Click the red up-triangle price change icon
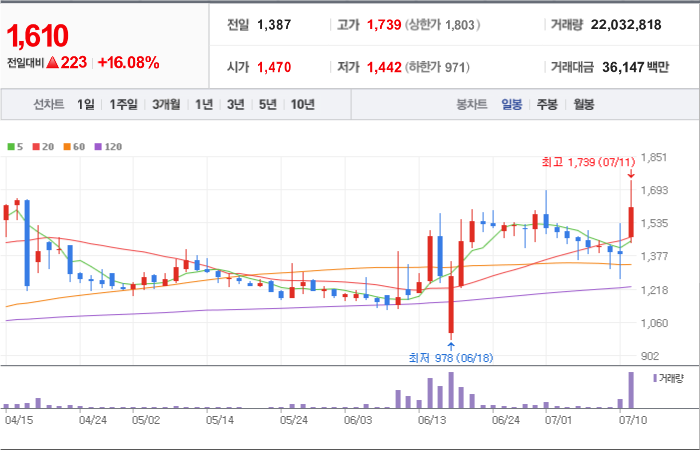 point(52,63)
